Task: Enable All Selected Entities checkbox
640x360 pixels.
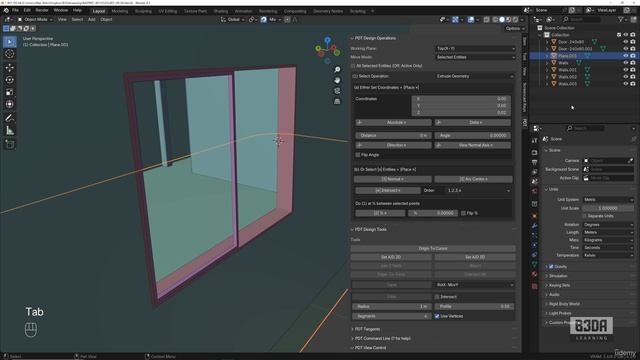Action: tap(353, 66)
